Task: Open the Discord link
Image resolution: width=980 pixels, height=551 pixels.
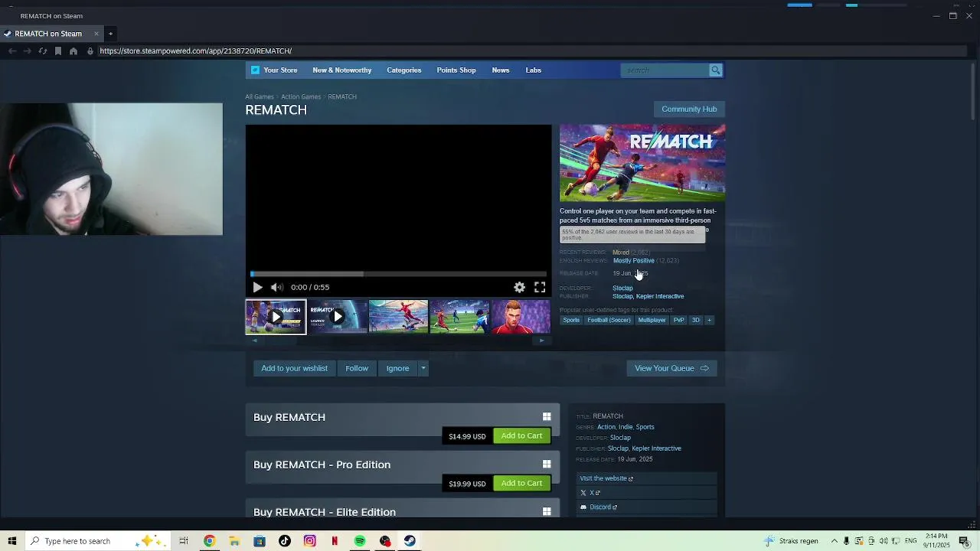Action: (603, 507)
